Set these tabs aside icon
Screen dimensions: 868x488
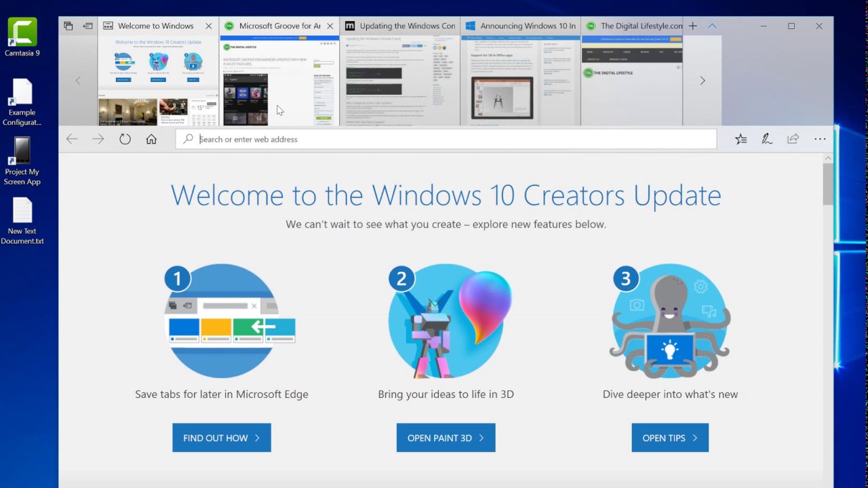coord(88,26)
